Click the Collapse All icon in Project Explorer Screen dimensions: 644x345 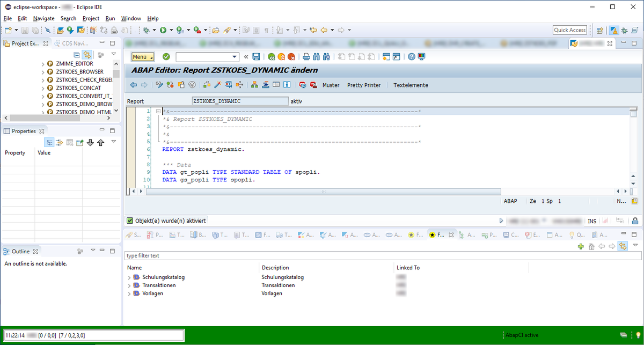pyautogui.click(x=76, y=55)
